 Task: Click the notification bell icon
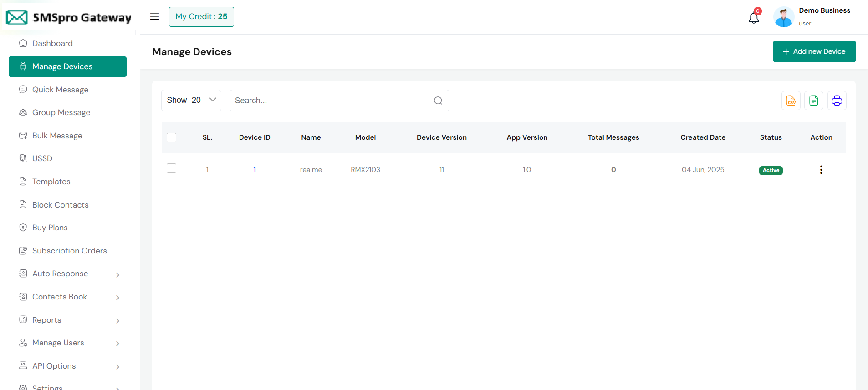coord(754,18)
